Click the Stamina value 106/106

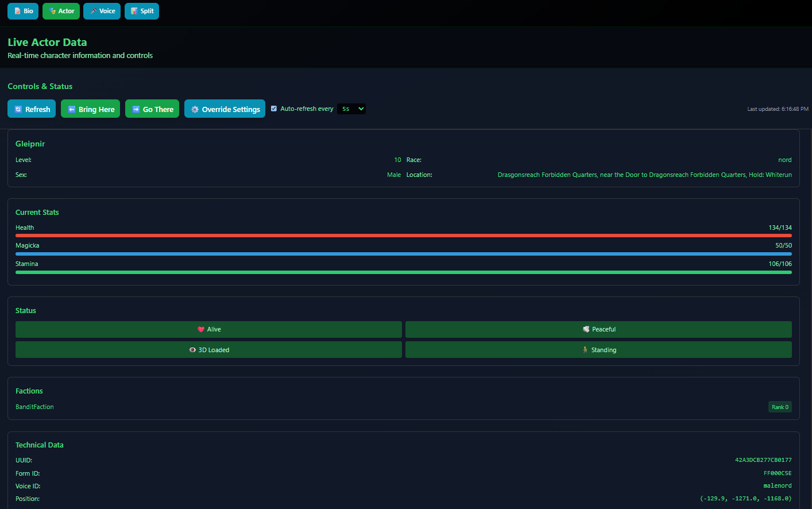click(x=780, y=264)
